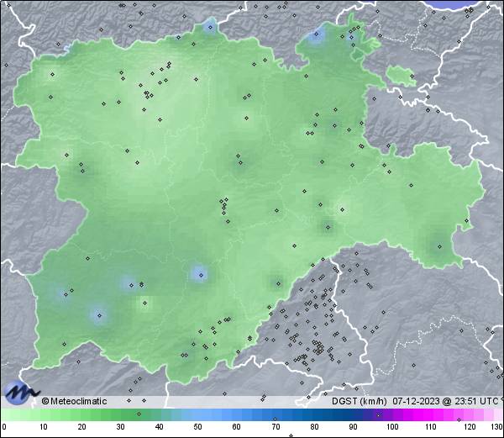Click the 90 value on the scale
504x438 pixels.
[x=353, y=427]
